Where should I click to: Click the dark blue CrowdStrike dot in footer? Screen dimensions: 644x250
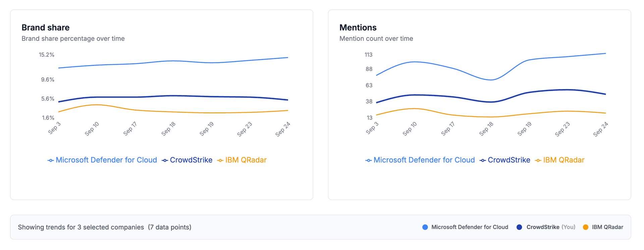click(519, 227)
